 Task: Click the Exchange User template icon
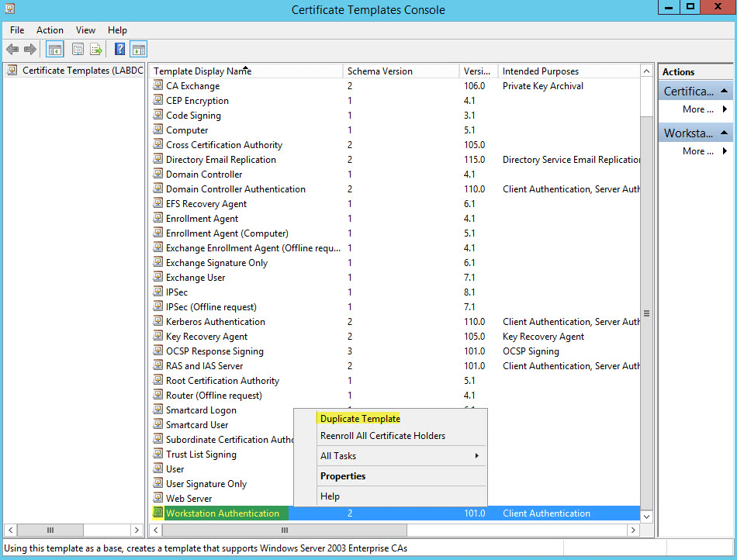(158, 277)
